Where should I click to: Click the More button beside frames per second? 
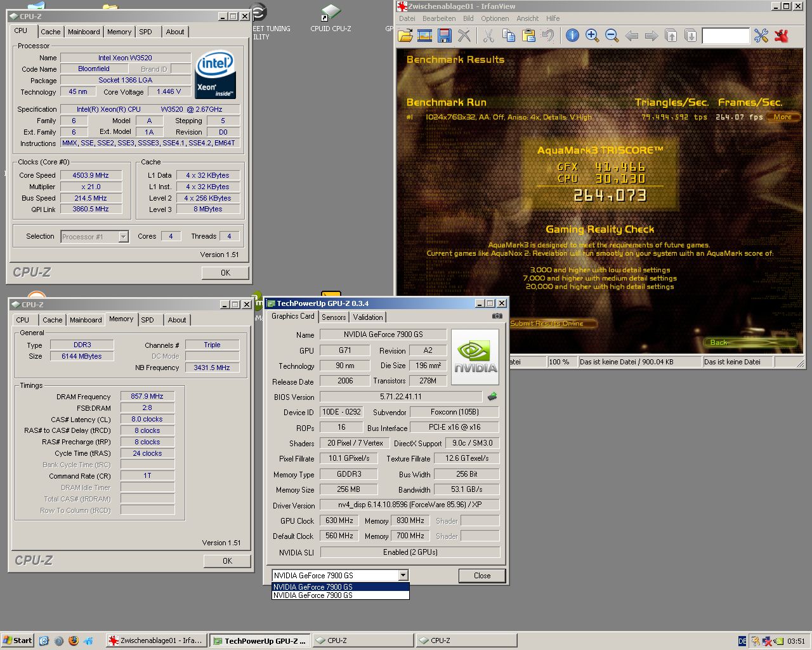(783, 117)
